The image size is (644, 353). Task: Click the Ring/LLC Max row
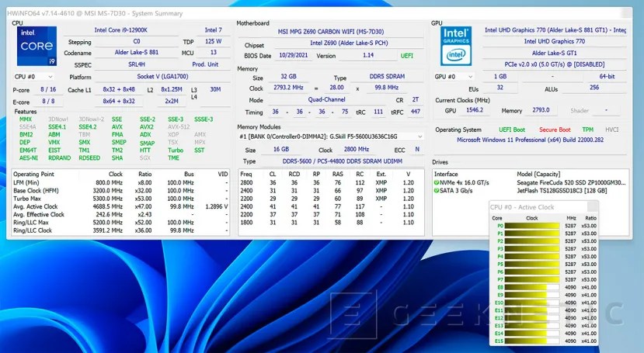[120, 223]
